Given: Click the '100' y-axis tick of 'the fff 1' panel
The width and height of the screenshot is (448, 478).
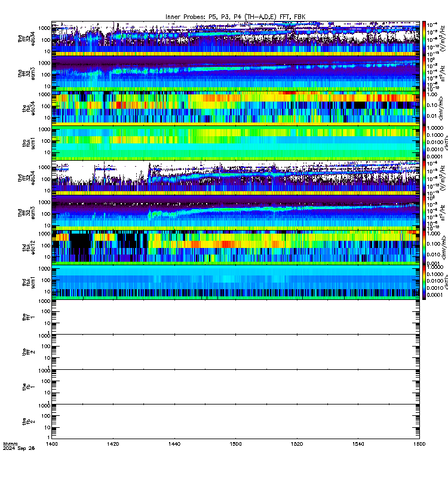Looking at the screenshot, I should coord(47,311).
